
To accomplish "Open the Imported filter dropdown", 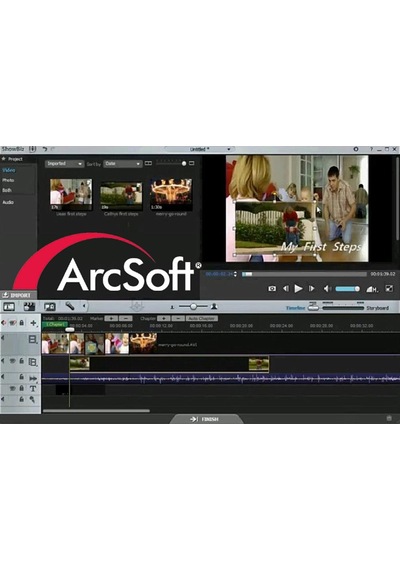I will [x=64, y=164].
